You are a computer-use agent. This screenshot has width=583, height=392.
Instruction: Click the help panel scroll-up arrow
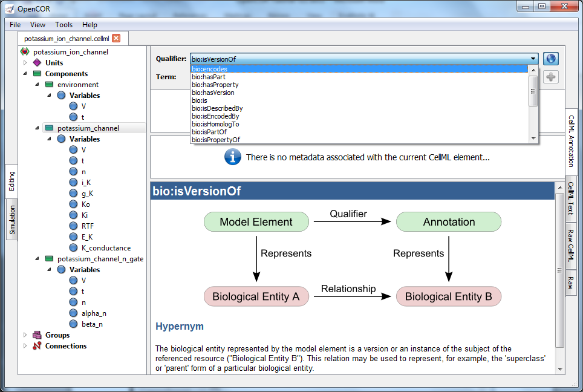pos(560,188)
